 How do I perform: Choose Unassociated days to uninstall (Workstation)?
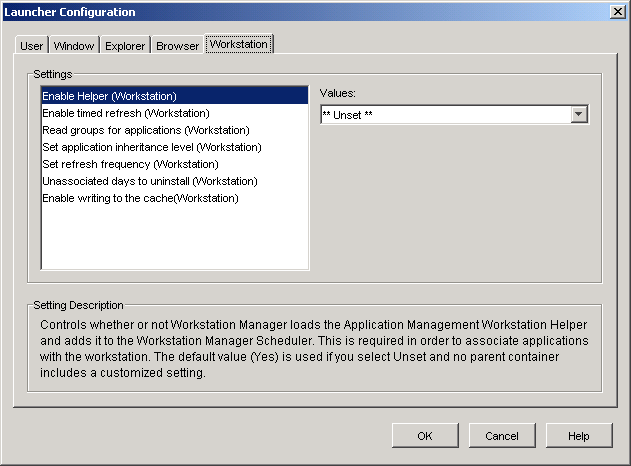[x=175, y=181]
